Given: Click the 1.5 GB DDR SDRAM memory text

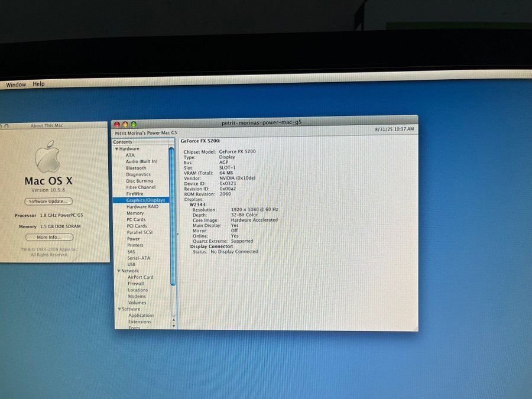Looking at the screenshot, I should [60, 226].
